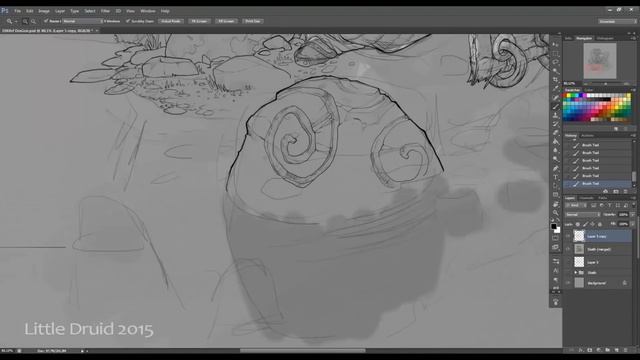Select the History Brush tool
The height and width of the screenshot is (360, 640).
pos(556,124)
